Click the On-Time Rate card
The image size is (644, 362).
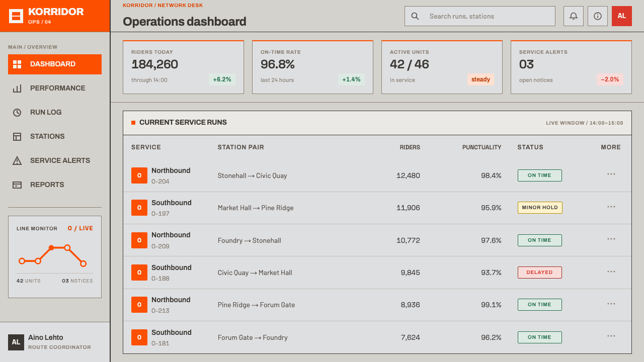(x=312, y=67)
